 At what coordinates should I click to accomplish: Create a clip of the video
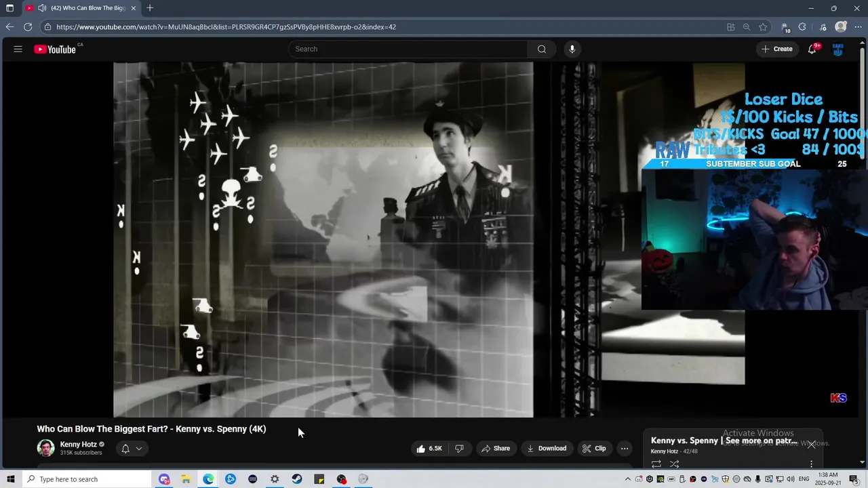point(594,448)
